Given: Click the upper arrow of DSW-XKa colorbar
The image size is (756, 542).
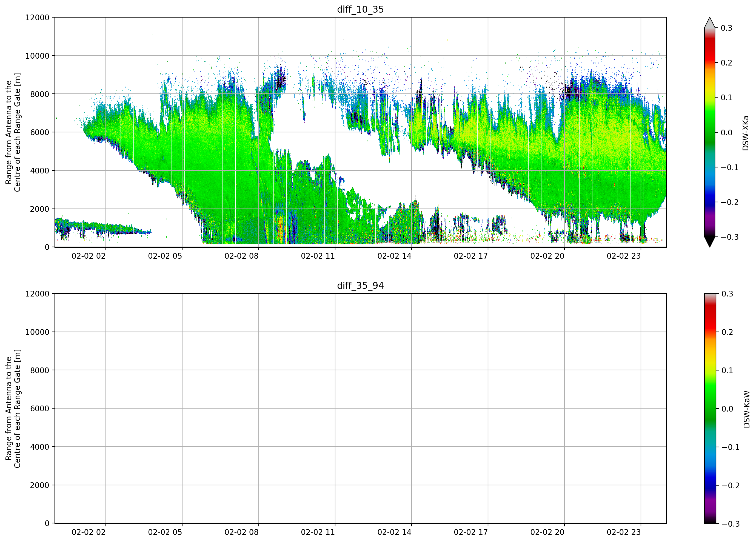Looking at the screenshot, I should point(710,23).
